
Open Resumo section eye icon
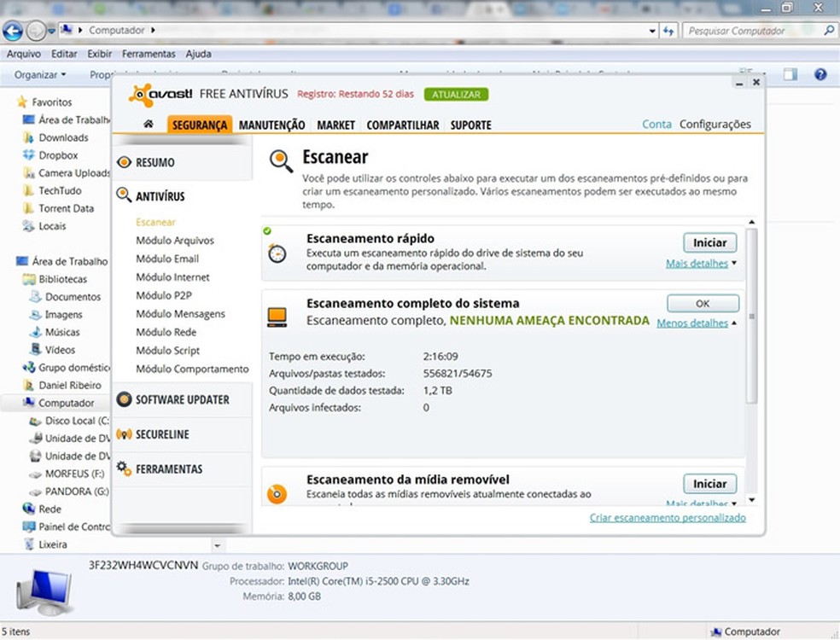pyautogui.click(x=125, y=162)
